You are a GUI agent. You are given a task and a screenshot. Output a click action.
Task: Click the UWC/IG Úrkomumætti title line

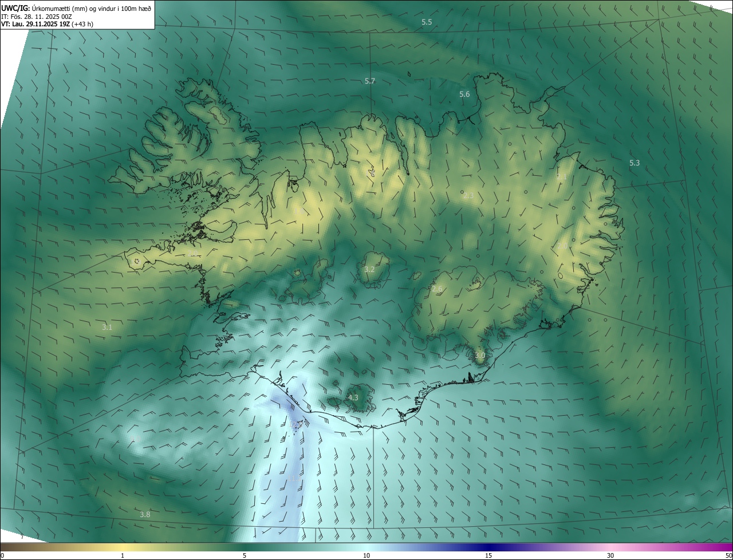click(x=77, y=8)
